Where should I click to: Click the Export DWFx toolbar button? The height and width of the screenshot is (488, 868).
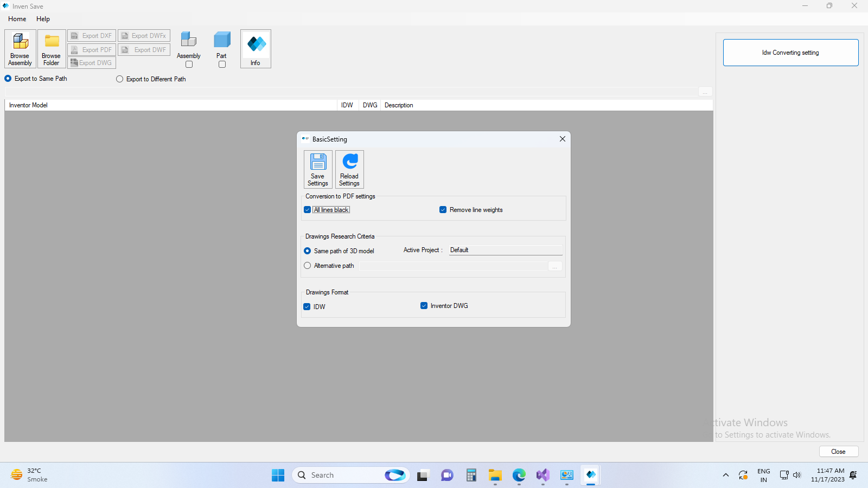click(x=144, y=36)
